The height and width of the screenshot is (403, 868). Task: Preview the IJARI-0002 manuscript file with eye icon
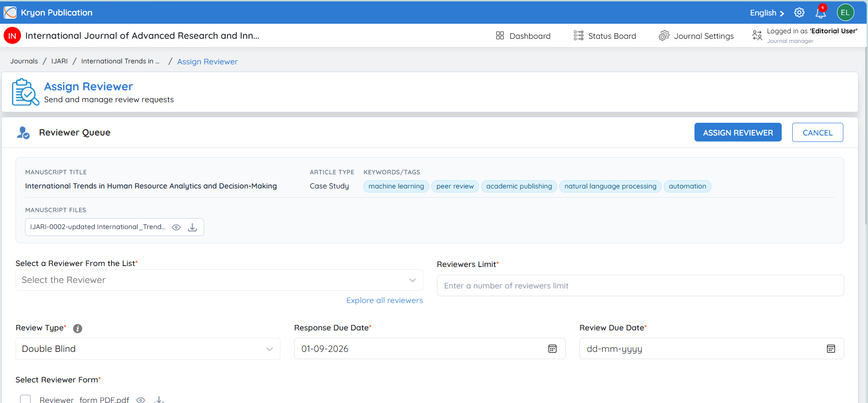coord(176,227)
